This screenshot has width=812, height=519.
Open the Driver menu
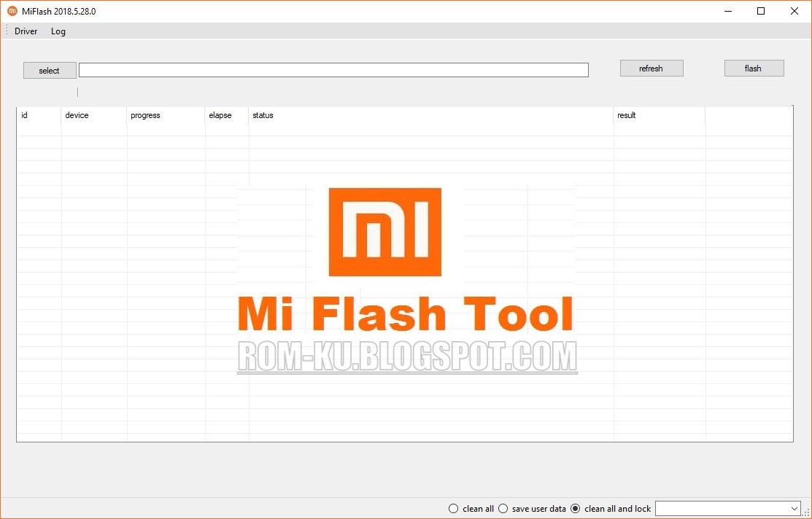(26, 31)
